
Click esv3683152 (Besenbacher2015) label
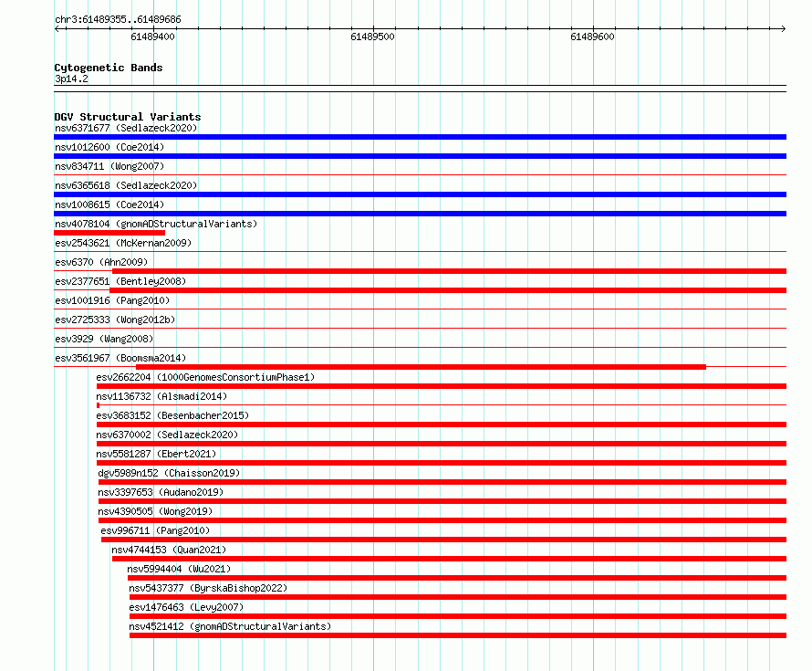[x=172, y=415]
